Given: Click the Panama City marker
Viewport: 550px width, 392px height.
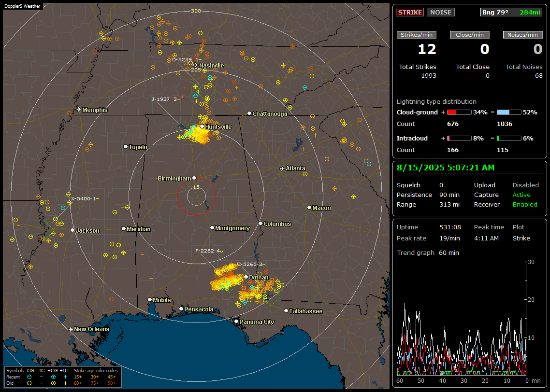Looking at the screenshot, I should (236, 321).
